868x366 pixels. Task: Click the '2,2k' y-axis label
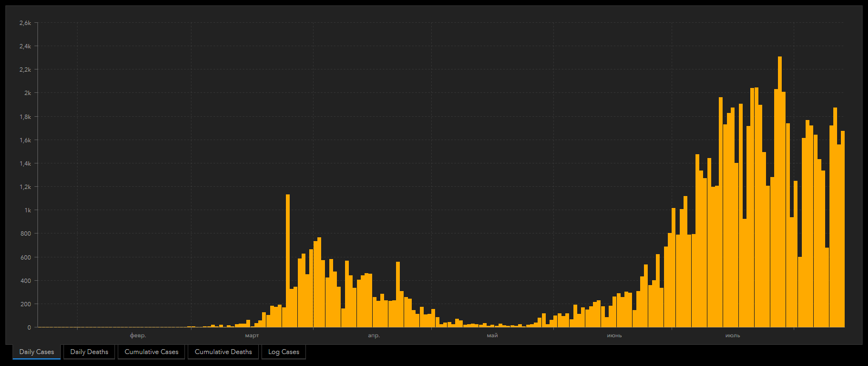coord(25,70)
